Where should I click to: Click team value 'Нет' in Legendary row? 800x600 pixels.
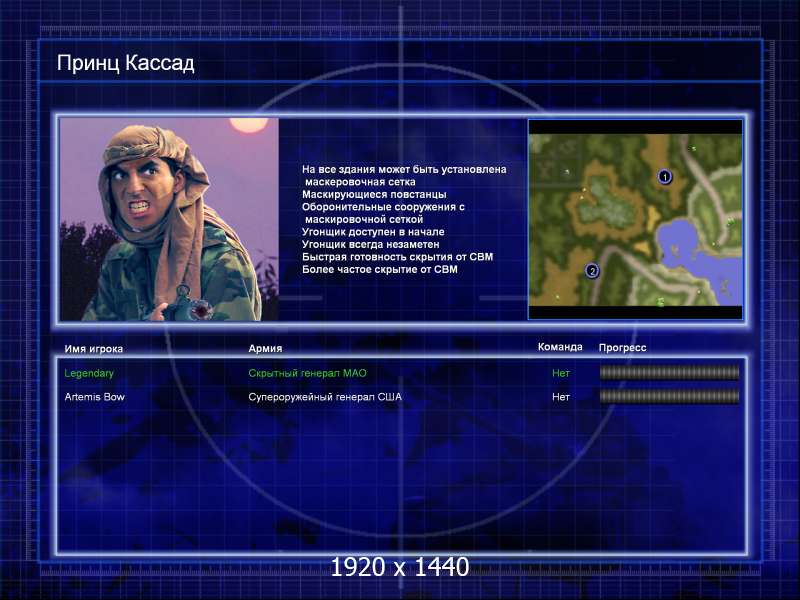click(x=561, y=373)
